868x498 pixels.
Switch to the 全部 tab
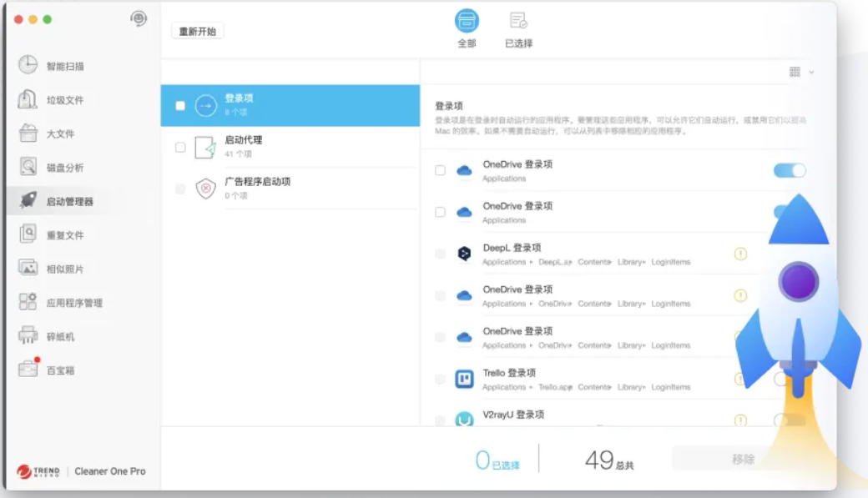coord(467,28)
